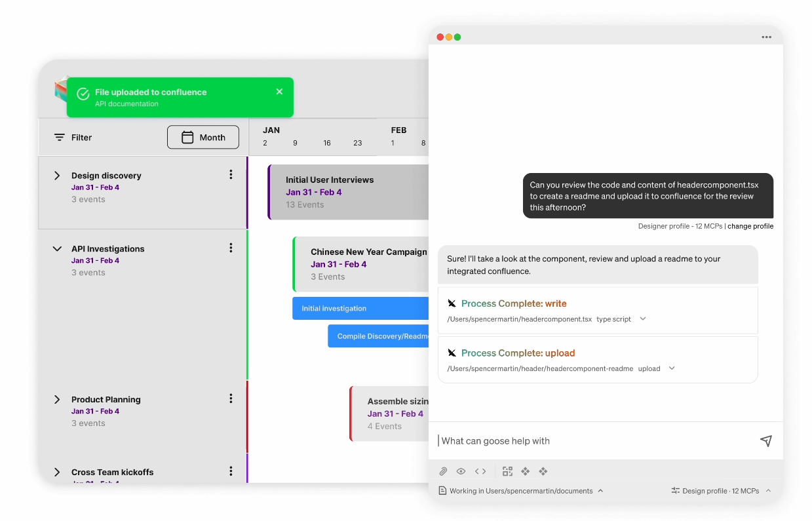Image resolution: width=812 pixels, height=521 pixels.
Task: Click the Month view button
Action: click(203, 138)
